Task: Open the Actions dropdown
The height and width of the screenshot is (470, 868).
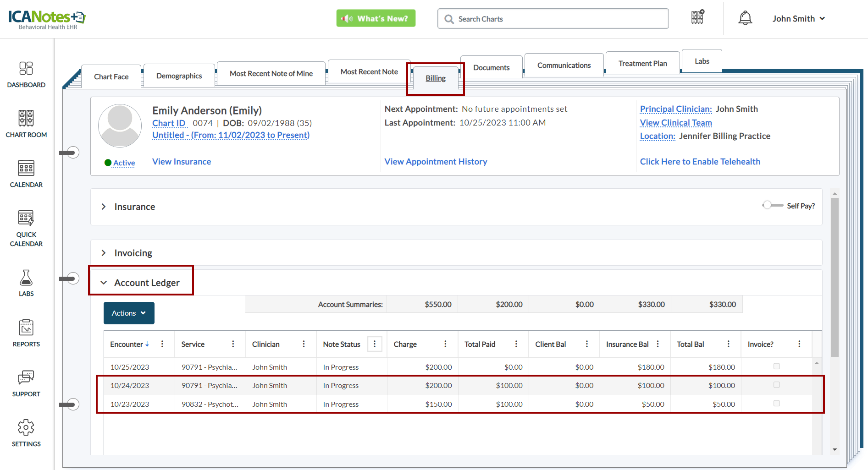Action: tap(129, 313)
